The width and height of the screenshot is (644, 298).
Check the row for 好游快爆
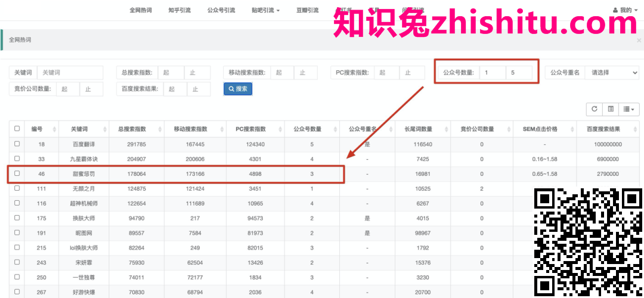[17, 291]
